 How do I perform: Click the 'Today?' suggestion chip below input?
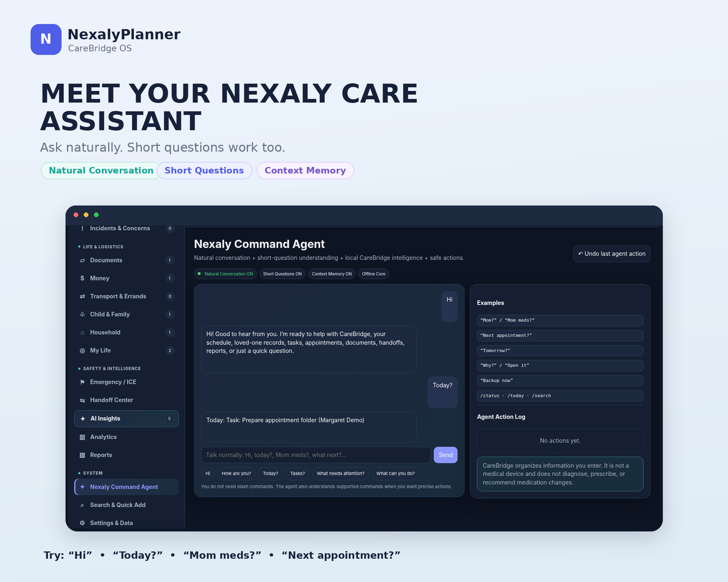point(270,473)
